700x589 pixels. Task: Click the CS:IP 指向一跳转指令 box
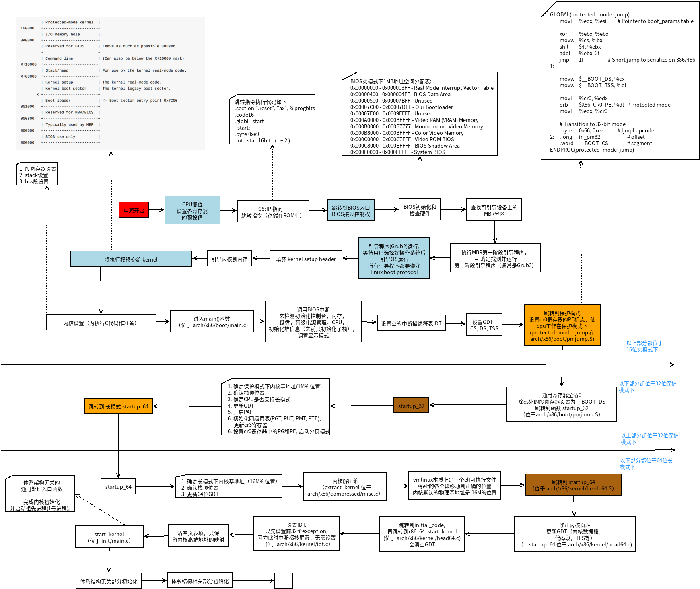pyautogui.click(x=273, y=211)
